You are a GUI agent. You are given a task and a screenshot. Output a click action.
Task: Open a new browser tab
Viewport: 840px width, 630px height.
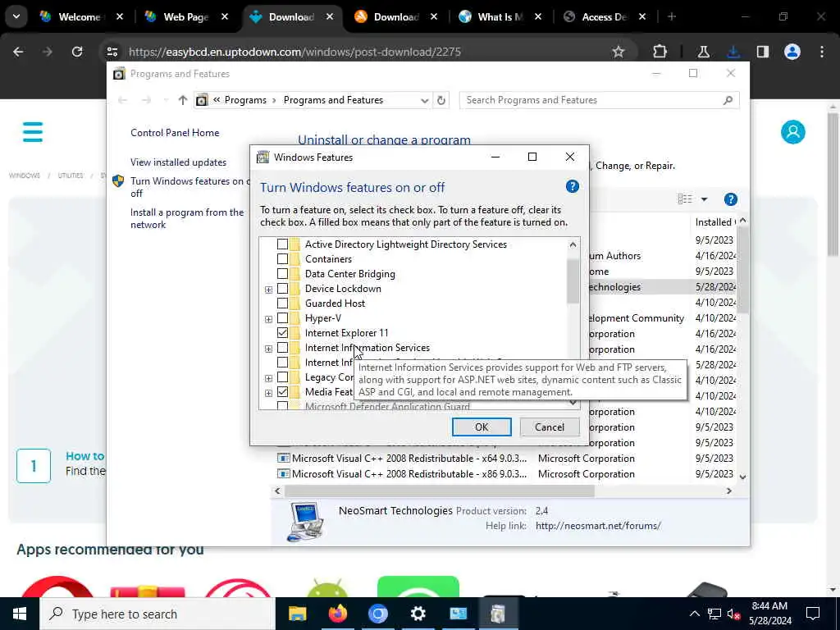(x=672, y=16)
